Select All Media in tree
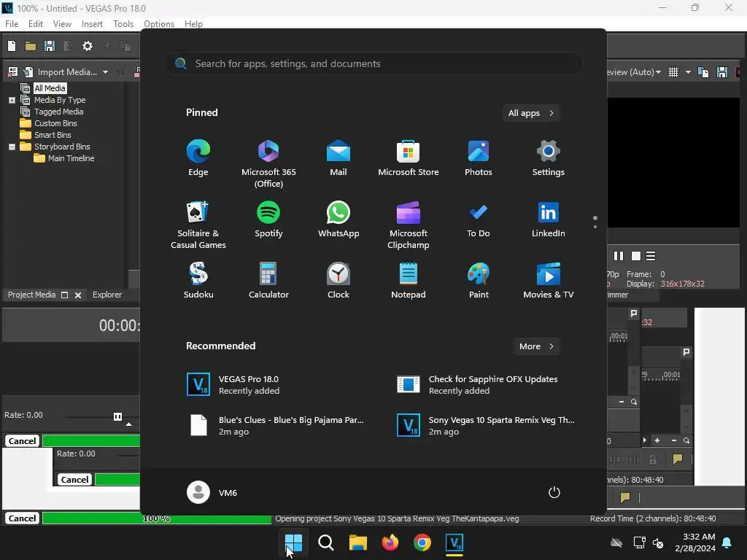The height and width of the screenshot is (560, 747). [50, 88]
